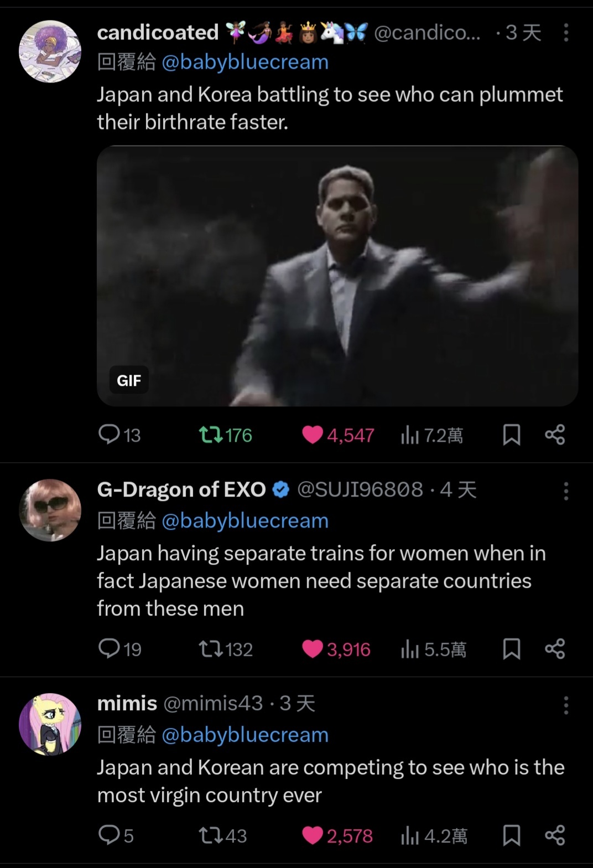Unlike candicoated's tweet with 4,547 likes
Image resolution: width=593 pixels, height=868 pixels.
(313, 435)
